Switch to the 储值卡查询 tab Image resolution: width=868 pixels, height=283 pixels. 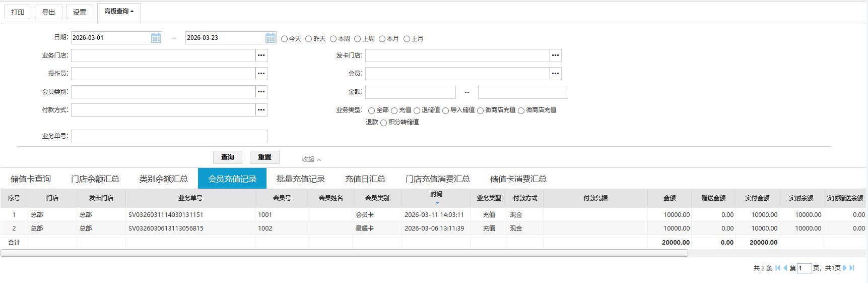[31, 179]
